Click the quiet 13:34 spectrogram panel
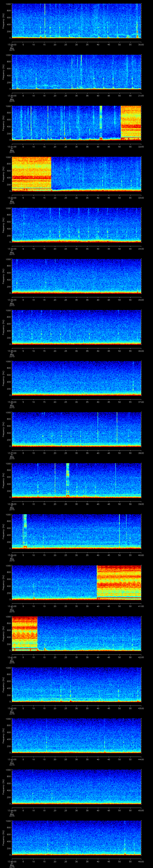Viewport: 153px width, 868px height. [x=76, y=276]
